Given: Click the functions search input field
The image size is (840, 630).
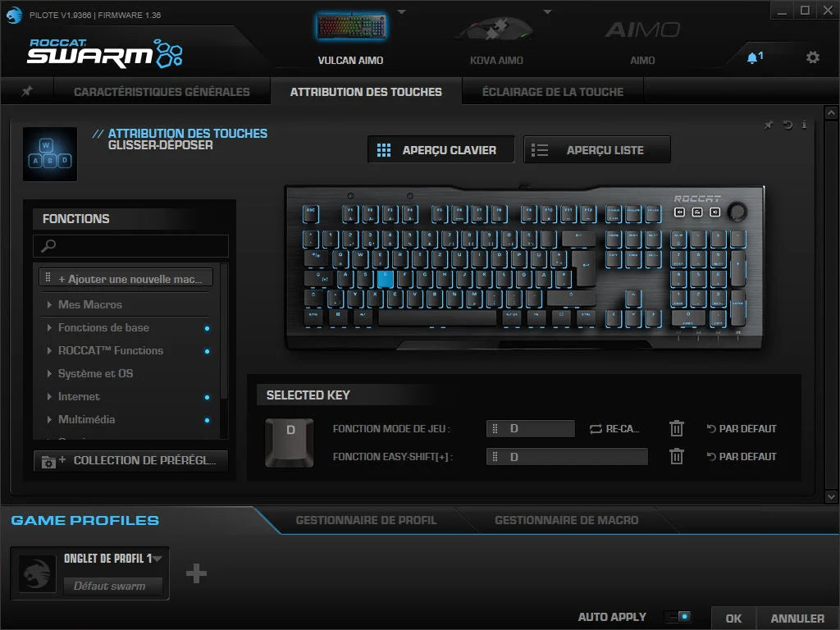Looking at the screenshot, I should click(131, 246).
